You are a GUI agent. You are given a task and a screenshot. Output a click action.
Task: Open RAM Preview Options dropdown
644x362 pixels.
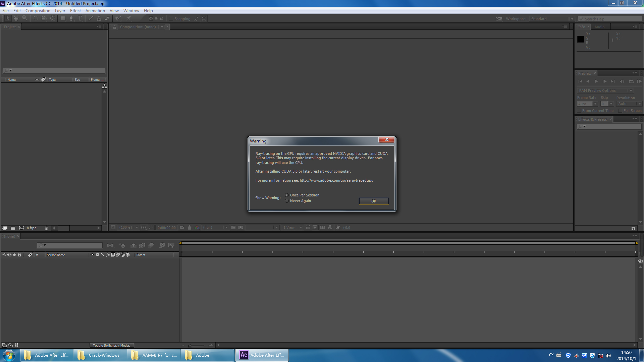pyautogui.click(x=605, y=90)
